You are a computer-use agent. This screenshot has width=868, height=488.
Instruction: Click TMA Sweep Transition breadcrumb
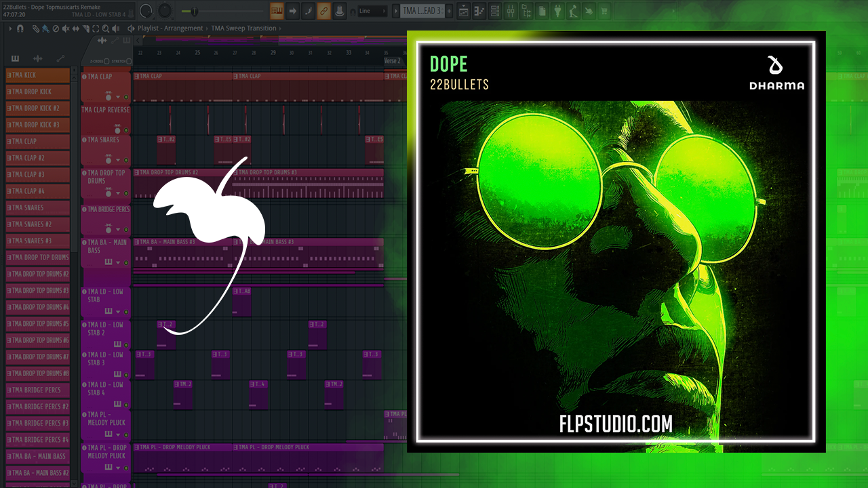click(243, 28)
